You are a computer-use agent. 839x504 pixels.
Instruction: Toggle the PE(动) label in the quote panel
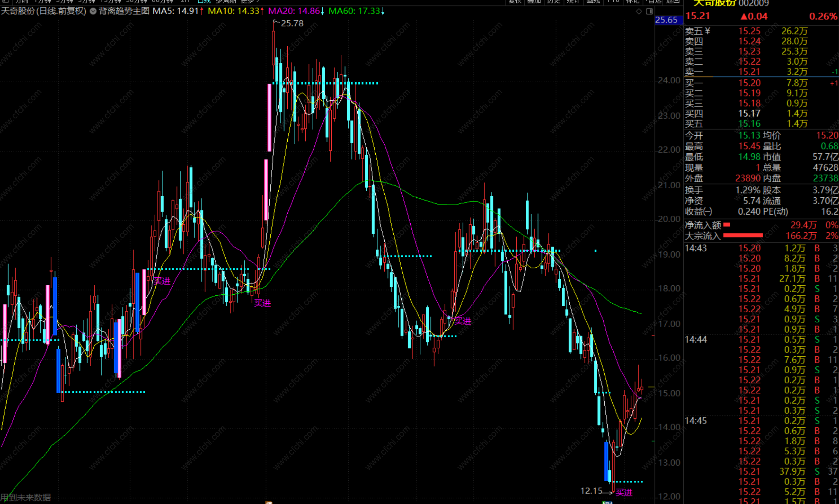(x=775, y=212)
